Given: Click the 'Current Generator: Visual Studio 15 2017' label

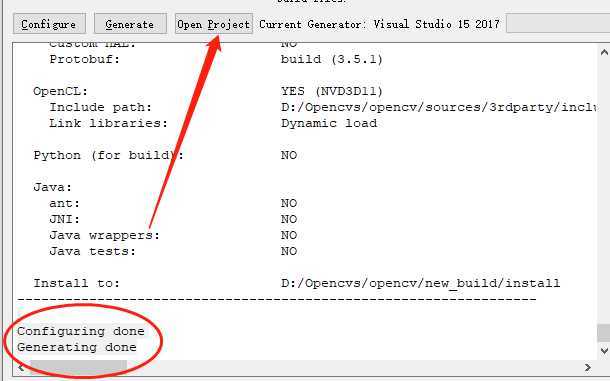Looking at the screenshot, I should [x=379, y=24].
